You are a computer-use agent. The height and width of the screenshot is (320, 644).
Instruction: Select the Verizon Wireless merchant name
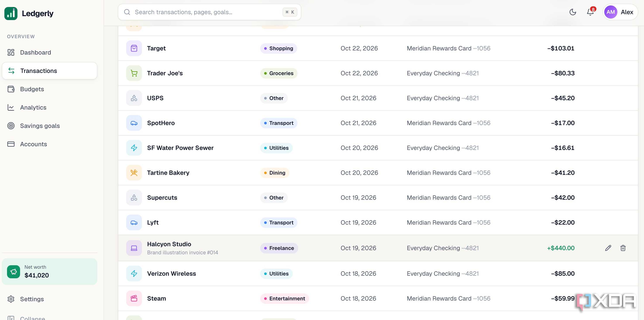click(172, 274)
